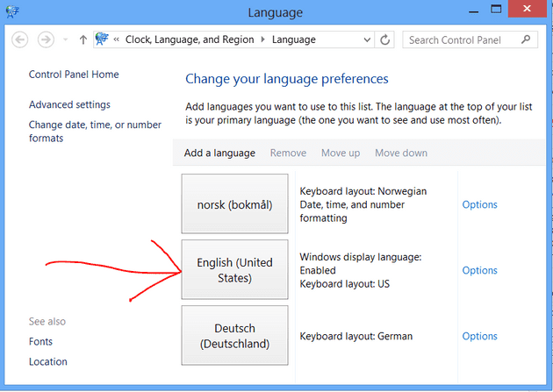
Task: Open Options for English (United States)
Action: point(479,270)
